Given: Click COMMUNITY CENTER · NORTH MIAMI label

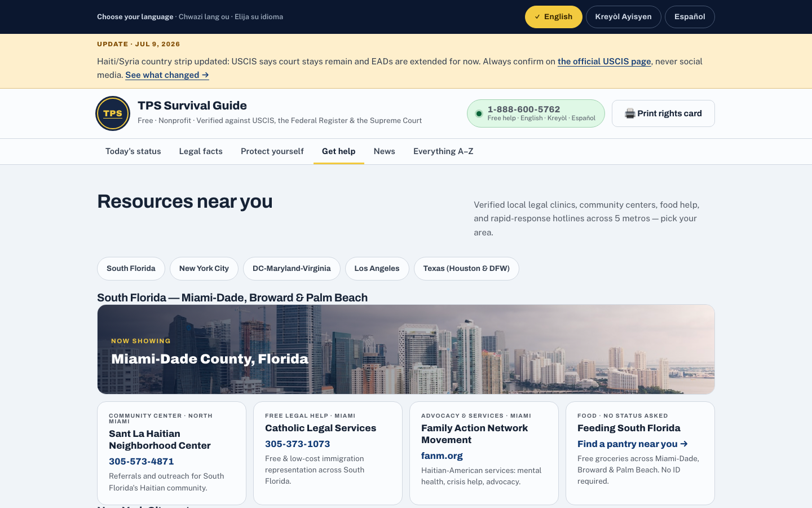Looking at the screenshot, I should (161, 418).
